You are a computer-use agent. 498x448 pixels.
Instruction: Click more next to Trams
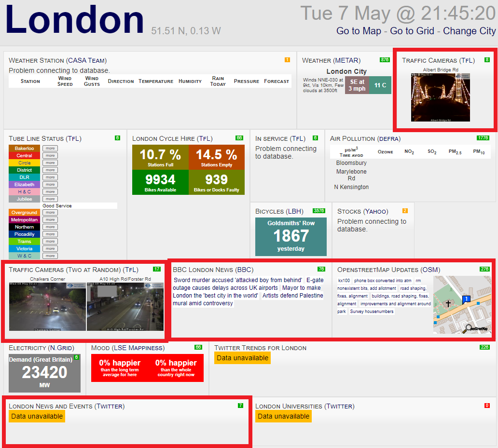point(50,242)
